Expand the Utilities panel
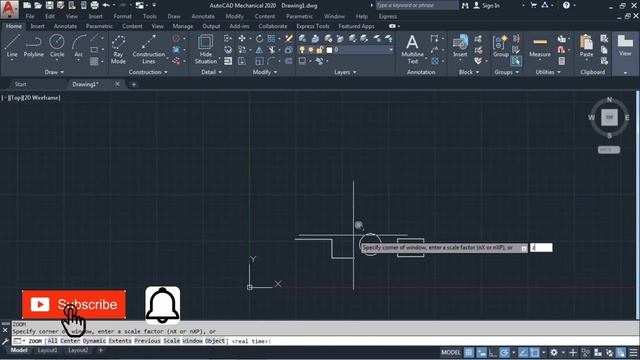Screen dimensions: 640x360 (x=548, y=72)
